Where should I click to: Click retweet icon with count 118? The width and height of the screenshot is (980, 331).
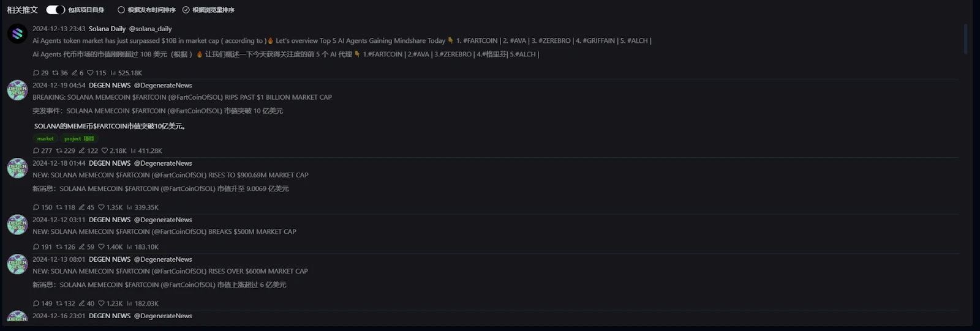(59, 207)
